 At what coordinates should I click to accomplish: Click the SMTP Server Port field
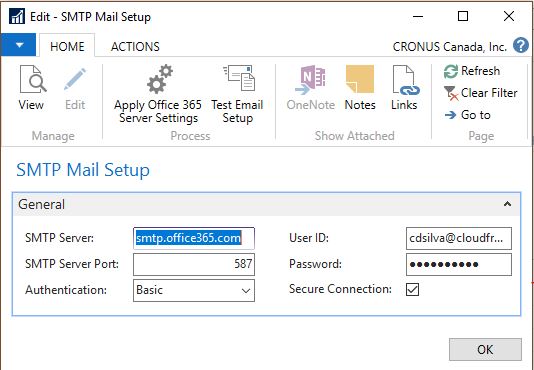[194, 264]
